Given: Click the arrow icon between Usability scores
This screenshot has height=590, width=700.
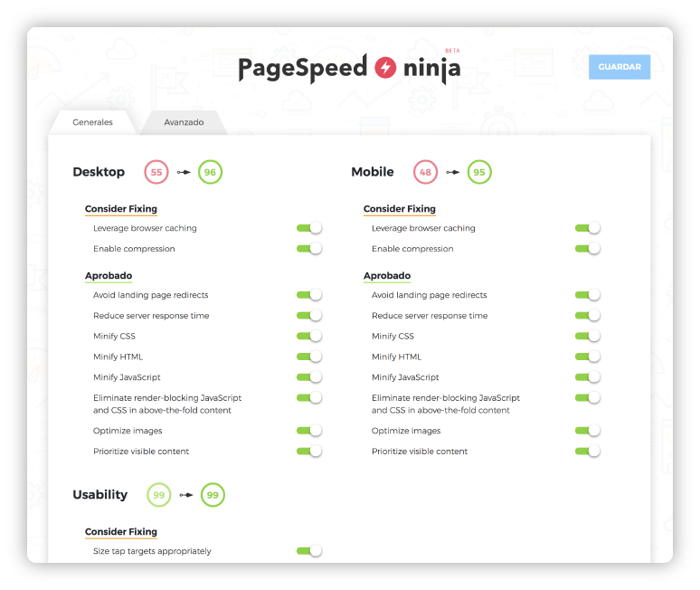Looking at the screenshot, I should coord(186,495).
